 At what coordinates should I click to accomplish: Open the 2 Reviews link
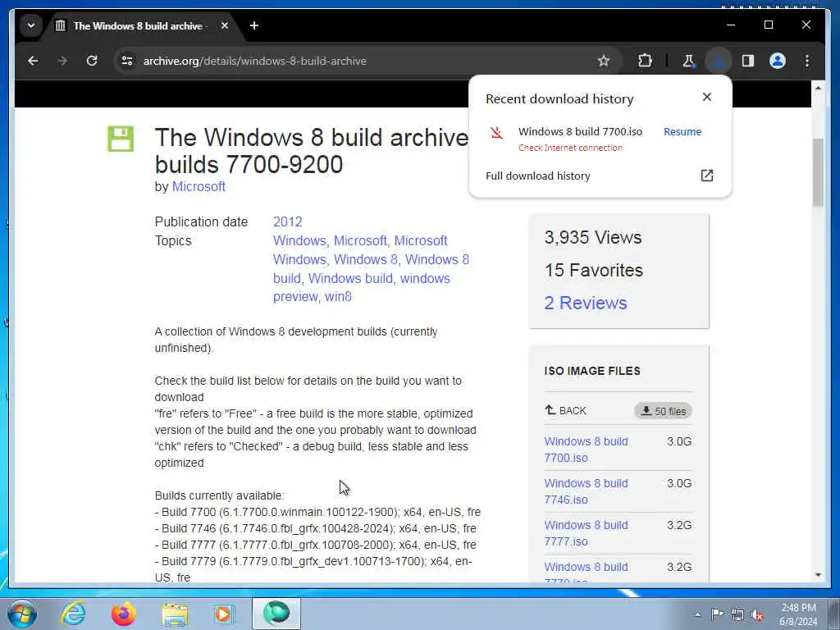coord(586,304)
